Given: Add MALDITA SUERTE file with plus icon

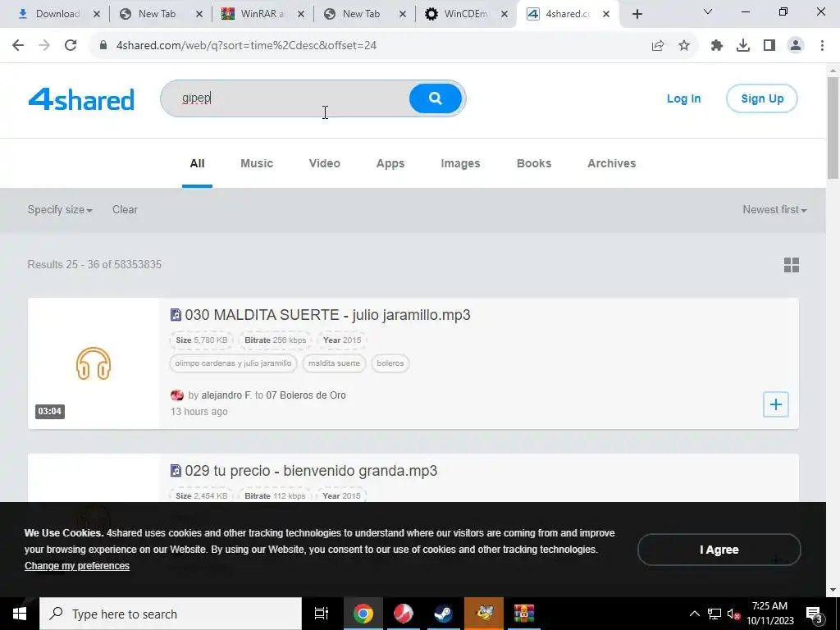Looking at the screenshot, I should pyautogui.click(x=775, y=404).
